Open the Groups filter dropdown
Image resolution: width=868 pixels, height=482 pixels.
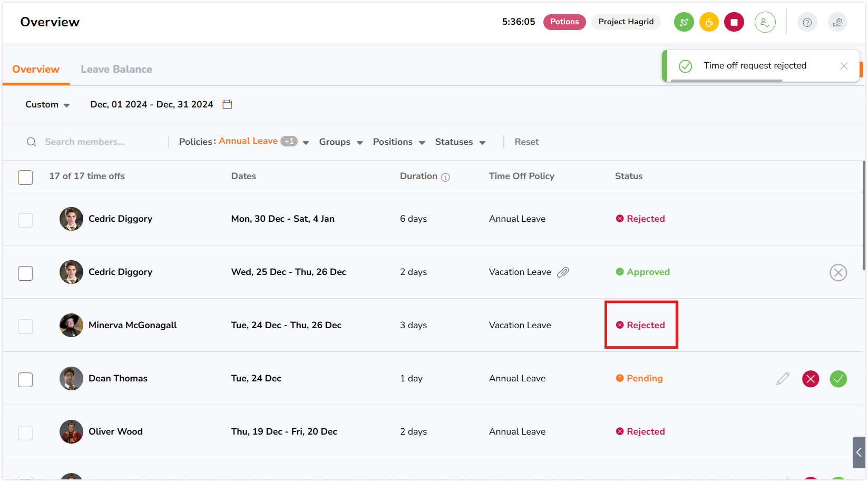[x=340, y=142]
